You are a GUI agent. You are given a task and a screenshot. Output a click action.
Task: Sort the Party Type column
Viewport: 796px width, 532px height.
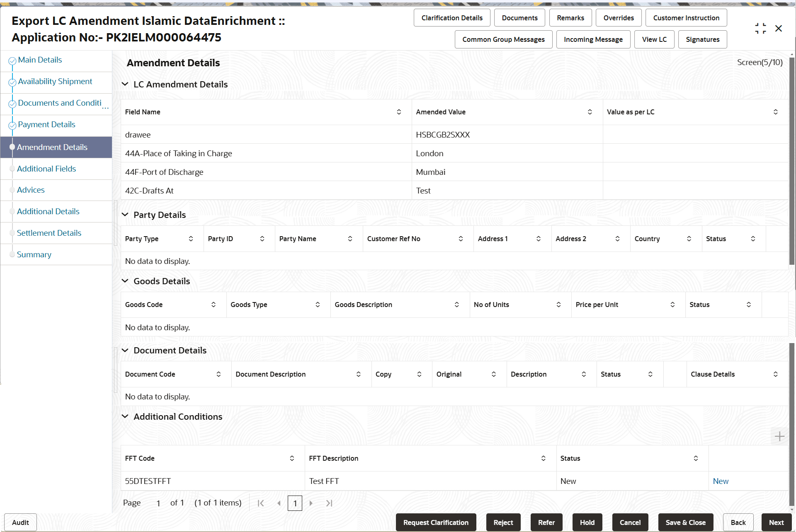pyautogui.click(x=191, y=239)
